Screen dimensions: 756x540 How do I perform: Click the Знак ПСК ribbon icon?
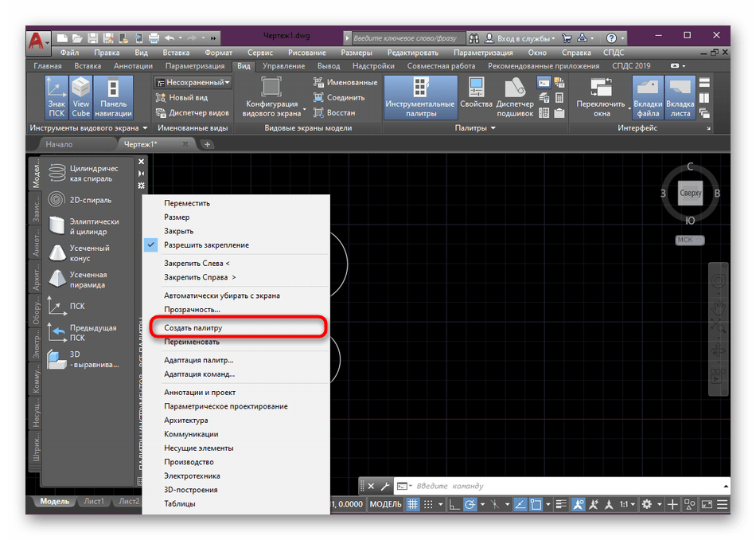pyautogui.click(x=56, y=98)
